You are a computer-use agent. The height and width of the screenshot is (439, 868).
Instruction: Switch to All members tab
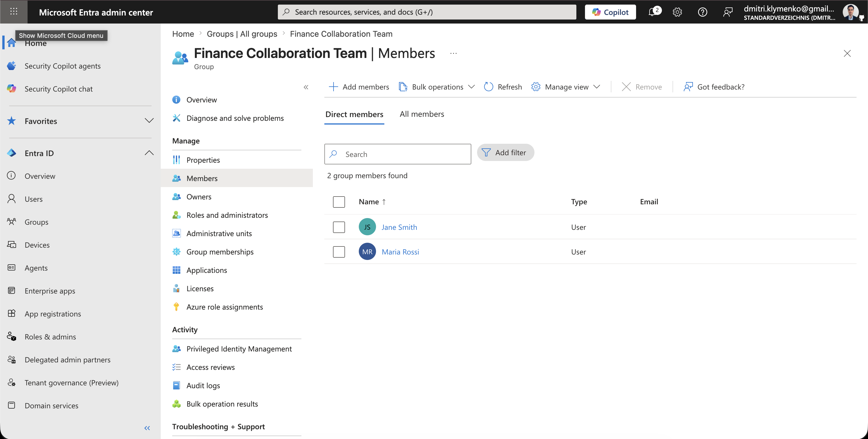point(422,114)
